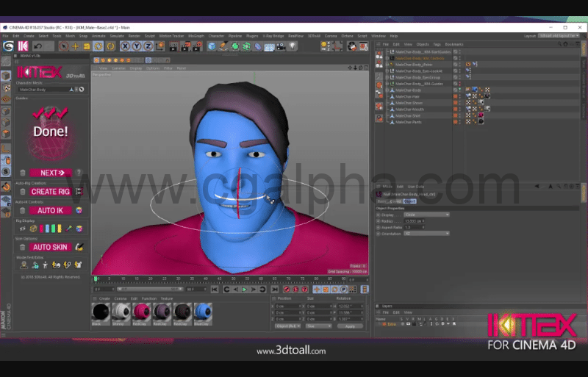This screenshot has width=588, height=377.
Task: Select the Move tool
Action: (x=76, y=46)
